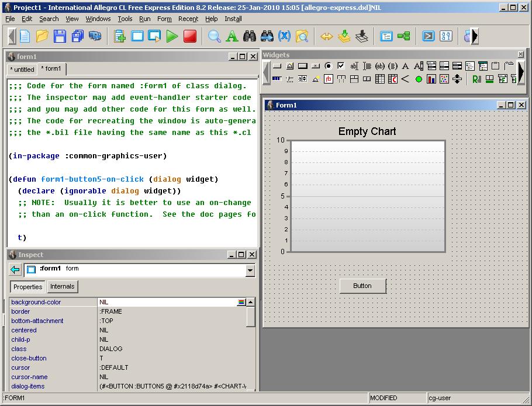Expand the main toolbar right arrow
The height and width of the screenshot is (406, 532).
(475, 36)
